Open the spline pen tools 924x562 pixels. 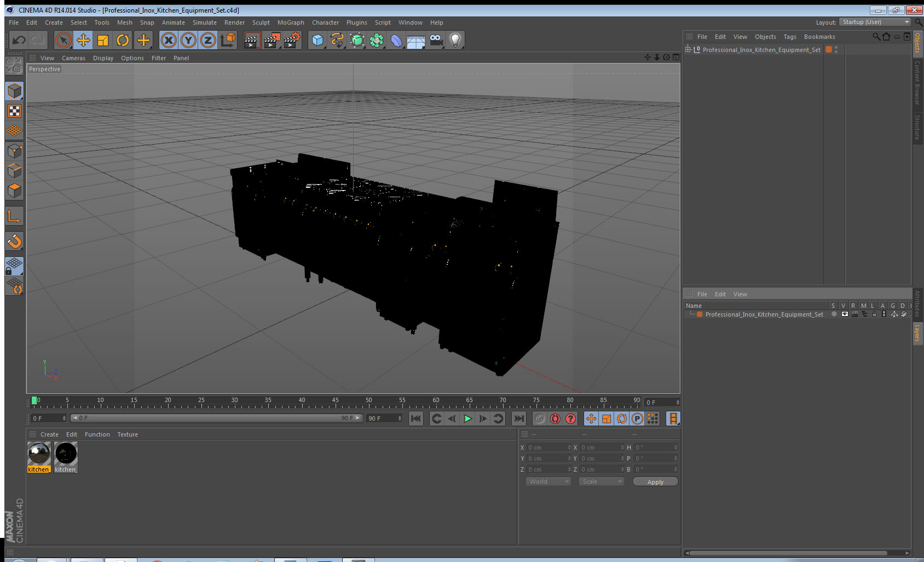point(337,40)
